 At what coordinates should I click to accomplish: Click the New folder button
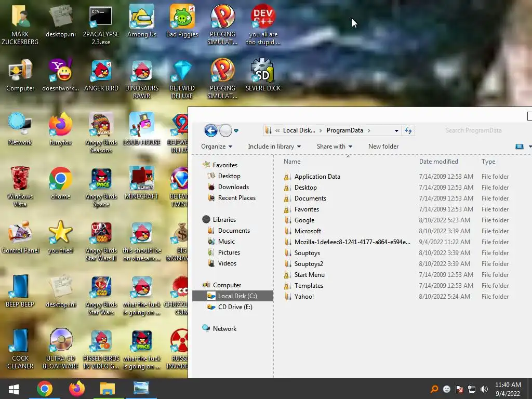[383, 146]
